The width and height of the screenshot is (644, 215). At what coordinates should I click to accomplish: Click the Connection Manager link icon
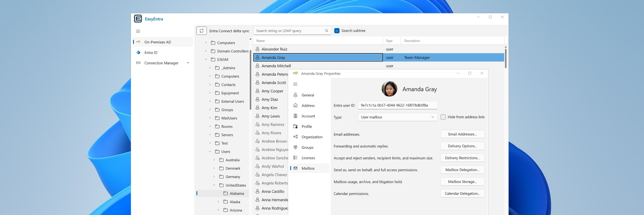click(138, 63)
